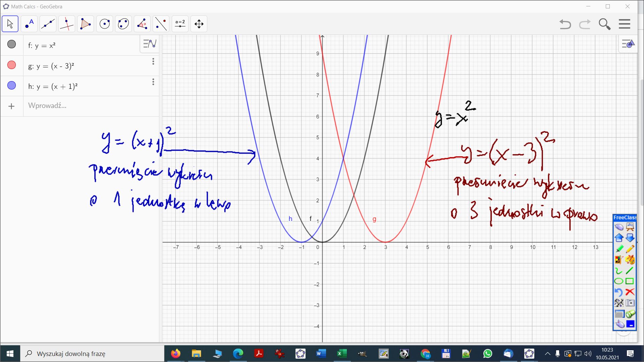
Task: Click the label f on the black parabola
Action: [x=310, y=219]
